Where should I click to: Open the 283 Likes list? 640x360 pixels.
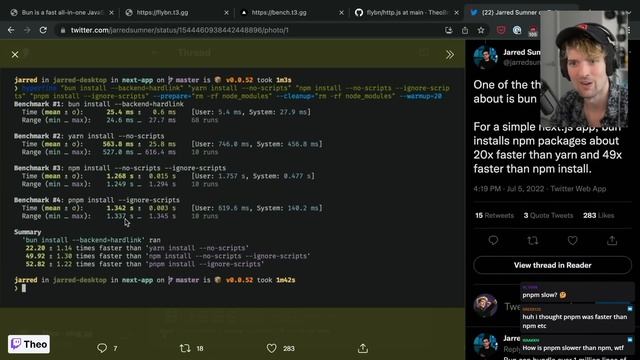pos(598,216)
